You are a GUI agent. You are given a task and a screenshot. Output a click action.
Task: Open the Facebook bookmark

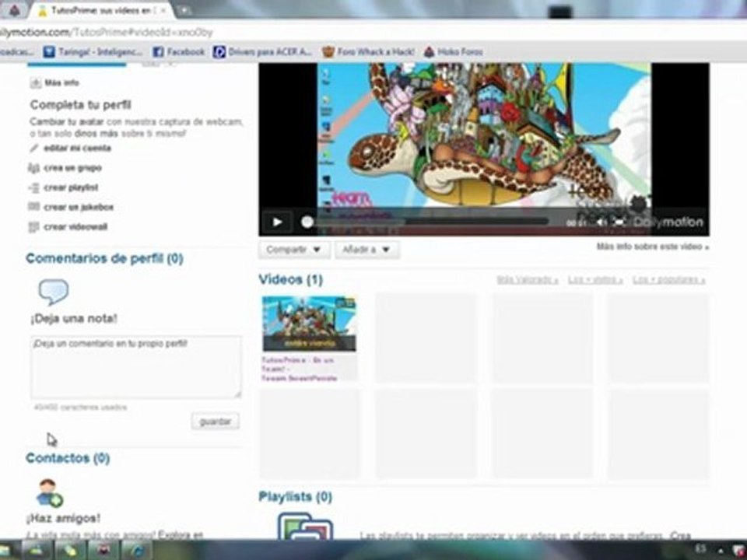click(179, 51)
